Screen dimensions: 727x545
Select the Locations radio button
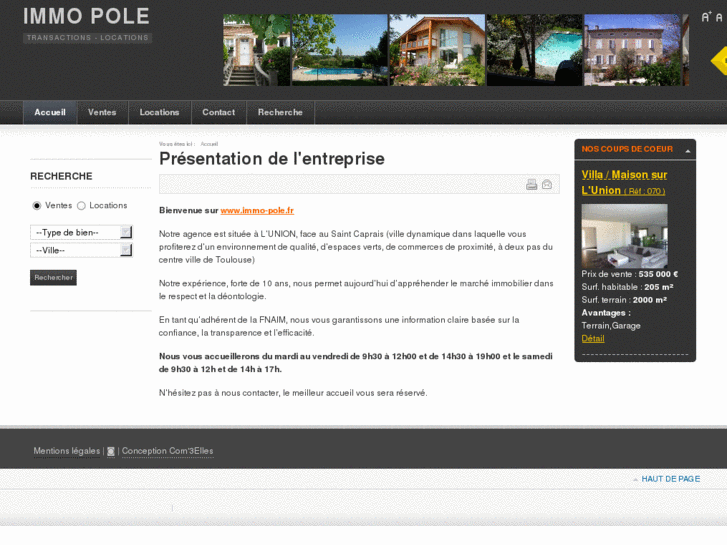click(82, 205)
